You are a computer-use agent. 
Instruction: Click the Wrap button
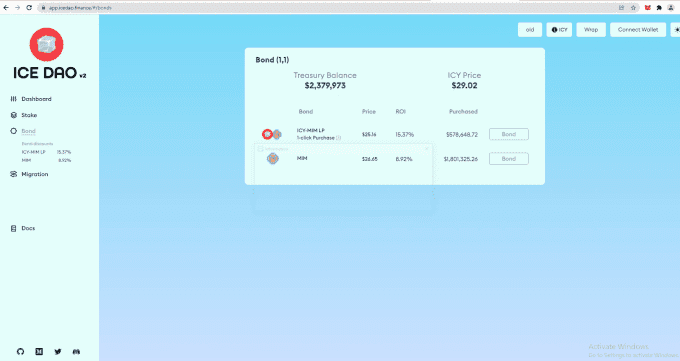[x=591, y=30]
